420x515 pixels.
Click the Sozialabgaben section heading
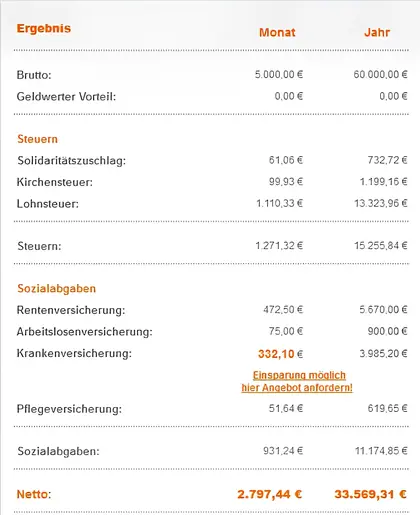click(x=57, y=288)
